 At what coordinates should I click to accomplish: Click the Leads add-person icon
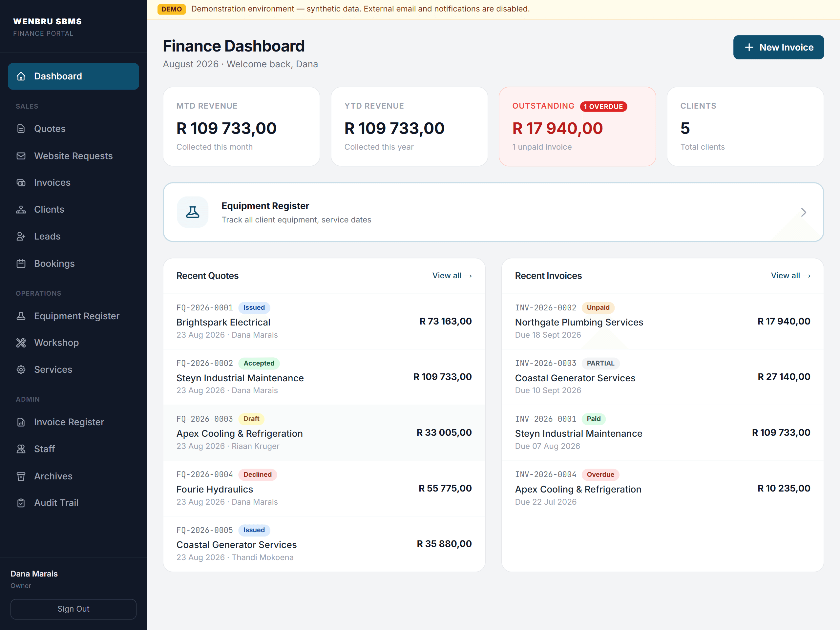21,237
